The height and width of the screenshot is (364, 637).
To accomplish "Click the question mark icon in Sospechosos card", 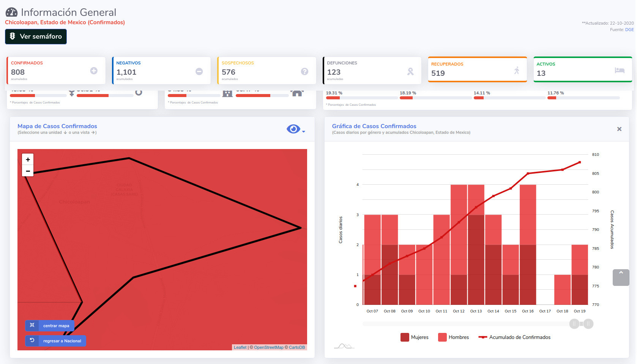I will (x=304, y=71).
